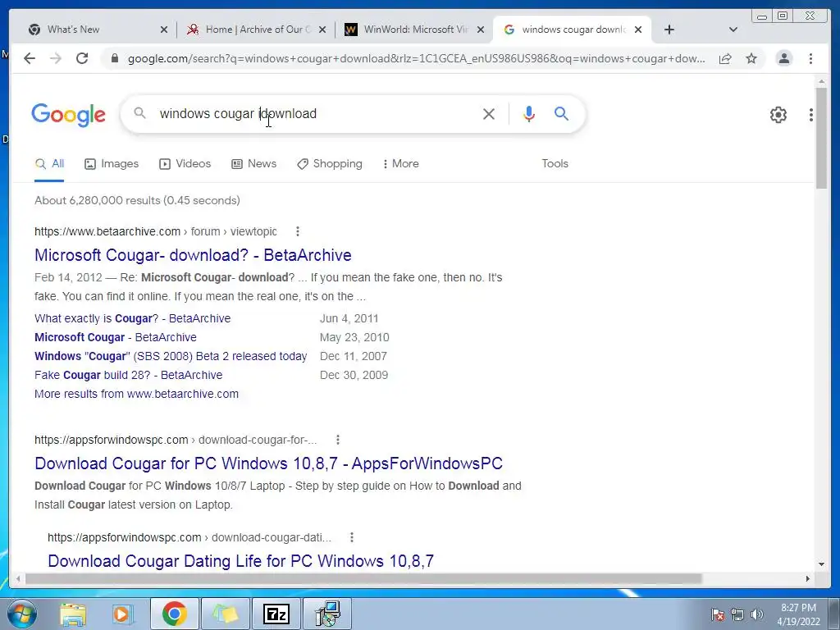The width and height of the screenshot is (840, 630).
Task: Switch to Videos results
Action: tap(185, 164)
